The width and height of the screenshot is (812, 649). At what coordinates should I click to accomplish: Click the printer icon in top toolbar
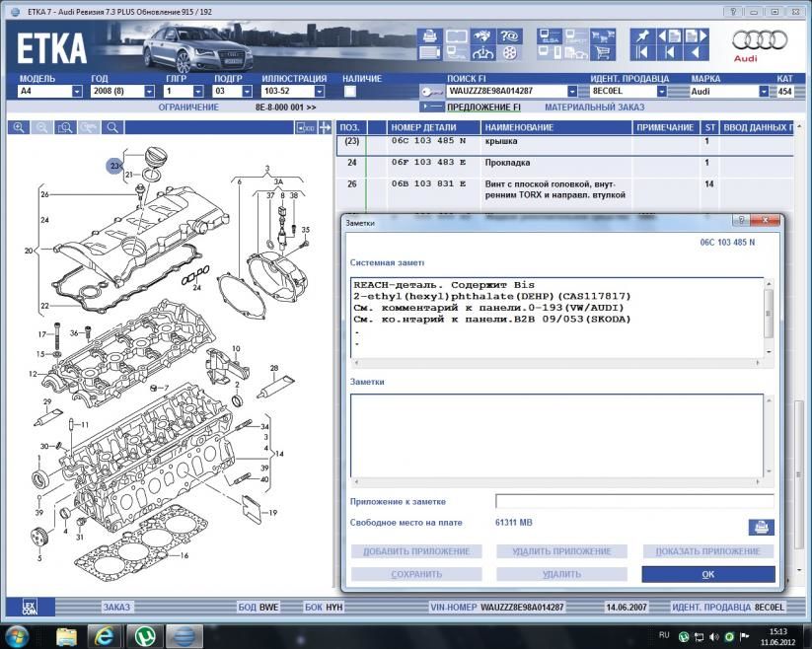pyautogui.click(x=430, y=36)
